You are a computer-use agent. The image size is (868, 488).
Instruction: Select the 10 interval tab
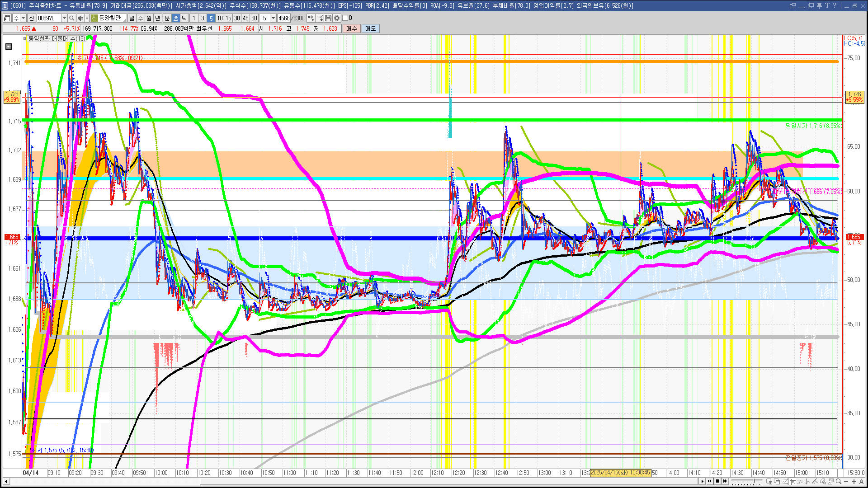[x=220, y=18]
